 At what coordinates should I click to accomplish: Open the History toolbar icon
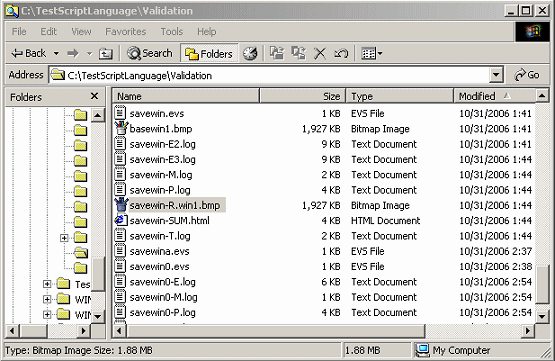[250, 53]
